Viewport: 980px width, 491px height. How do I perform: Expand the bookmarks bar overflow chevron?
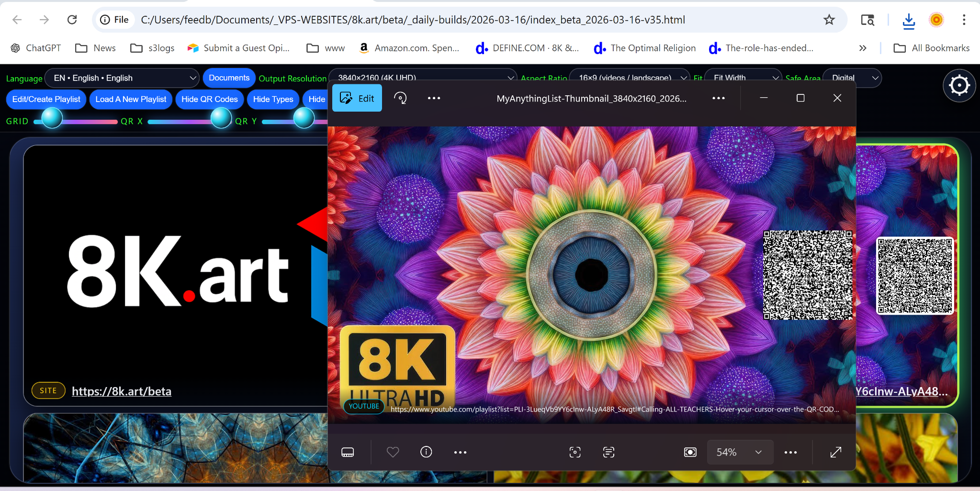(x=863, y=48)
